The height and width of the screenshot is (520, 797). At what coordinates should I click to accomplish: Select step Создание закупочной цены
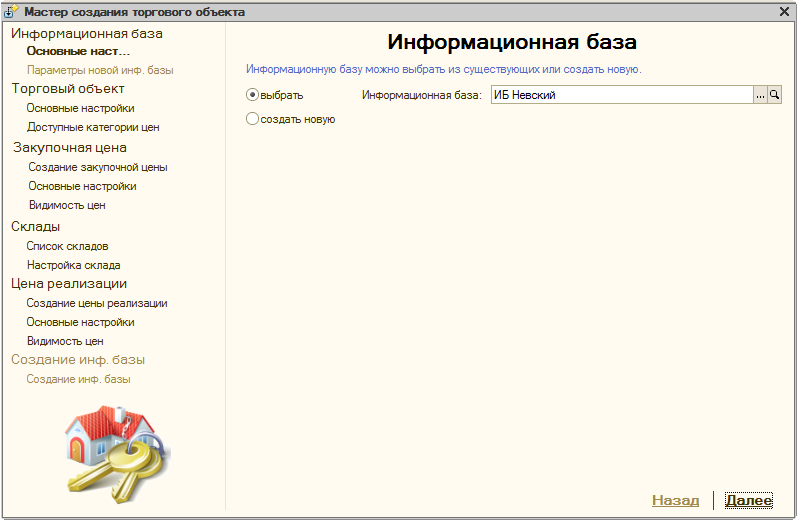pyautogui.click(x=98, y=167)
